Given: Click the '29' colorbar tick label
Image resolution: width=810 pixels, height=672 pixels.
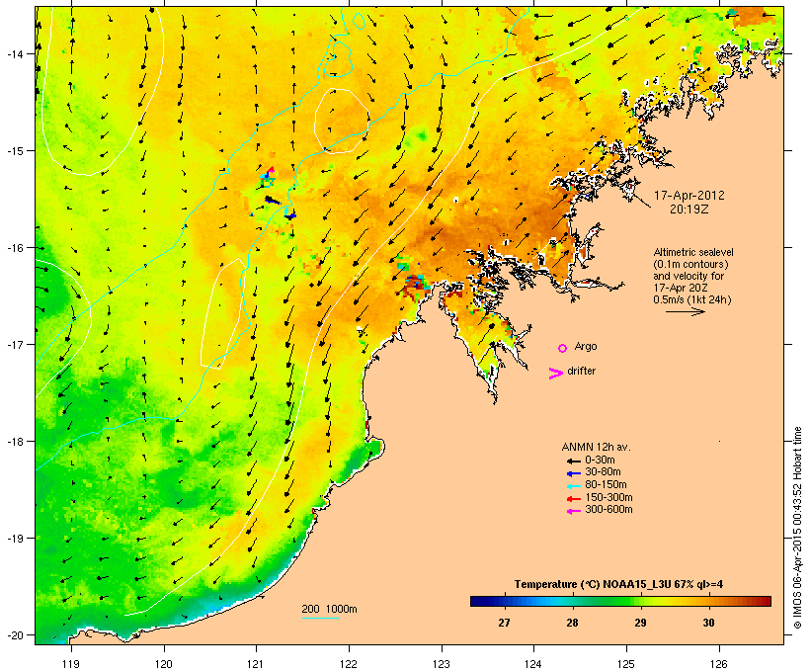Looking at the screenshot, I should [x=640, y=623].
